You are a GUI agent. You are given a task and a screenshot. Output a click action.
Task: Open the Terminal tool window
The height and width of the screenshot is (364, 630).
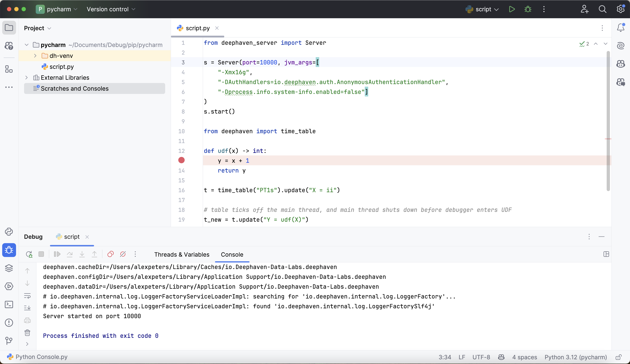coord(9,305)
